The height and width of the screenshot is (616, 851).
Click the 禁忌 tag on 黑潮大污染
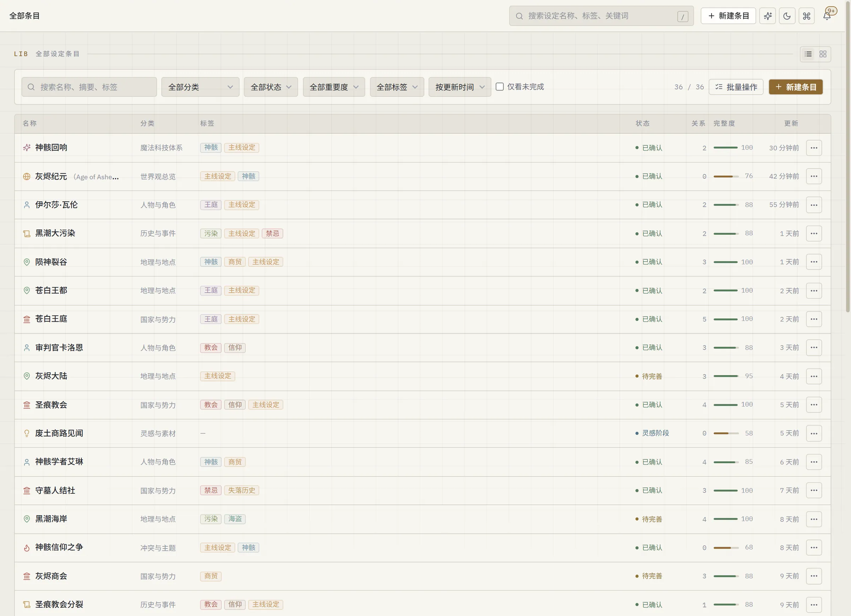coord(272,233)
